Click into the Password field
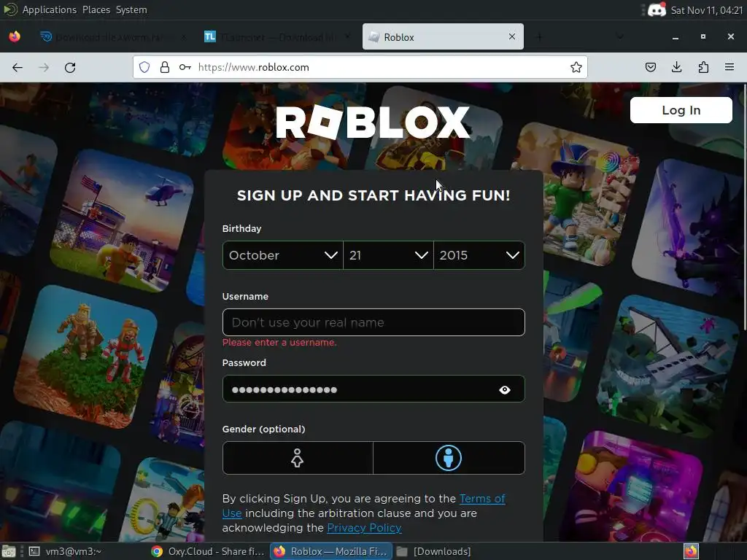The height and width of the screenshot is (560, 747). [x=373, y=389]
